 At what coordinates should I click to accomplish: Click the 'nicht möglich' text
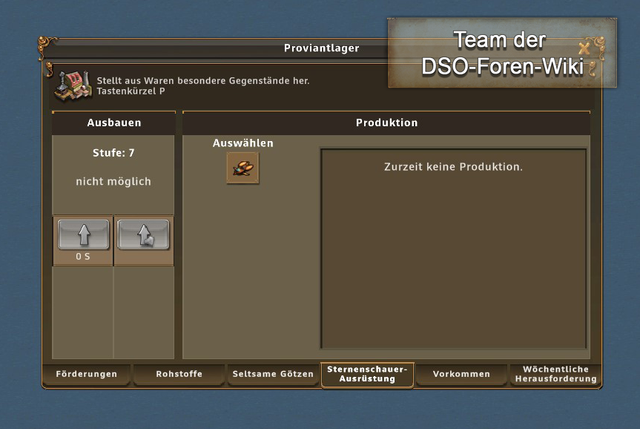[x=113, y=182]
